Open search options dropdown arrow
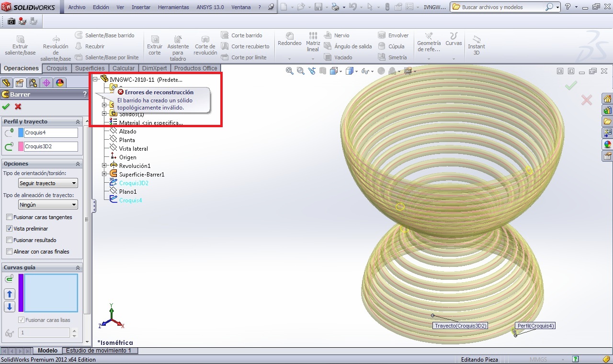 (558, 7)
